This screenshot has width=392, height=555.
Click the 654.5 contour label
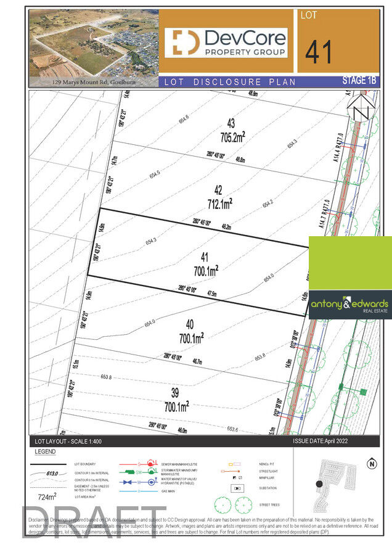click(x=155, y=174)
